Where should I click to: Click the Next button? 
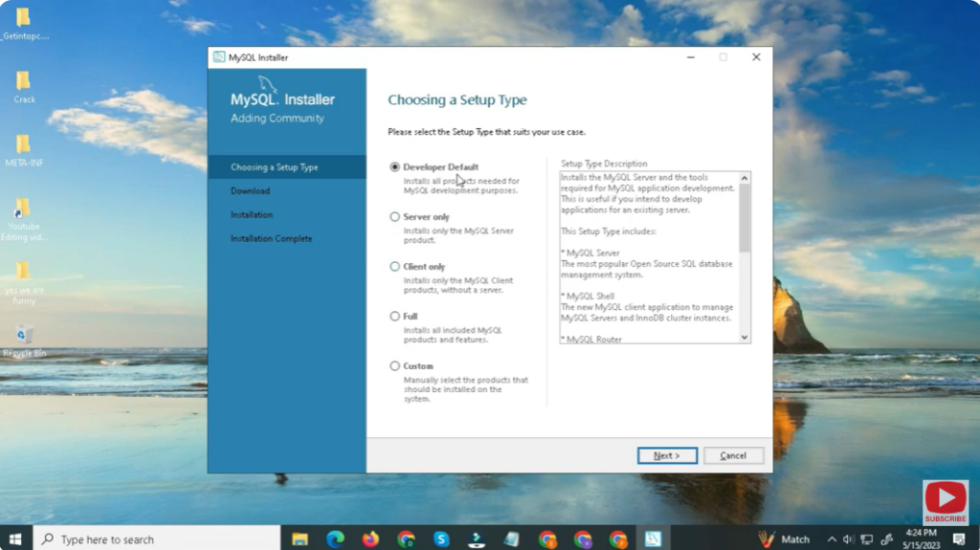tap(667, 455)
